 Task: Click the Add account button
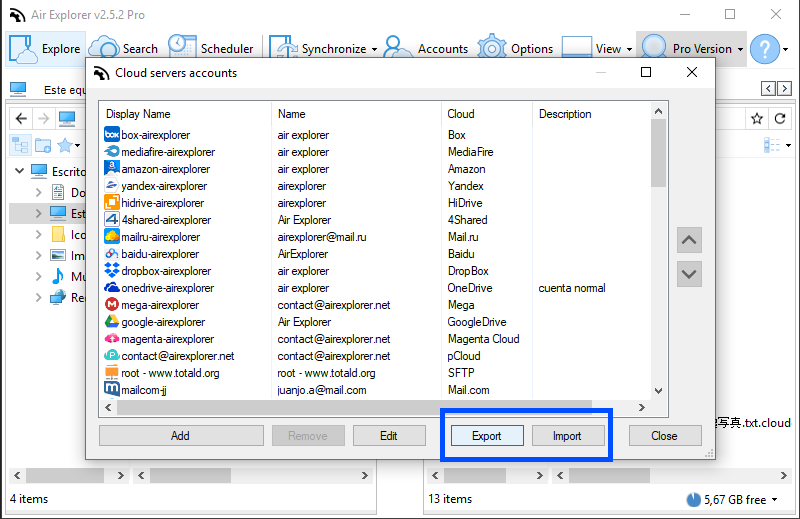pos(181,436)
